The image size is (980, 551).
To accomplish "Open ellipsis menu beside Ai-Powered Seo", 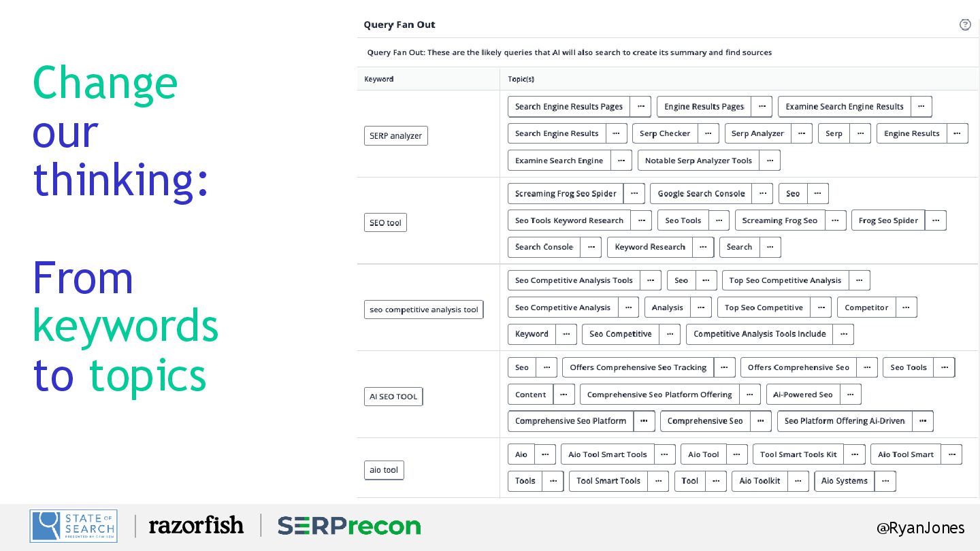I will [851, 395].
